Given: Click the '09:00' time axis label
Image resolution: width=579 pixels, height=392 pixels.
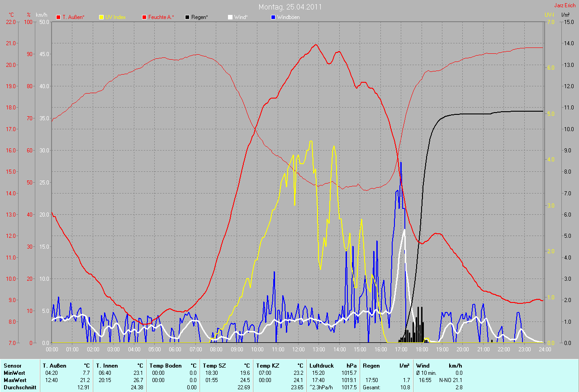Looking at the screenshot, I should [237, 349].
